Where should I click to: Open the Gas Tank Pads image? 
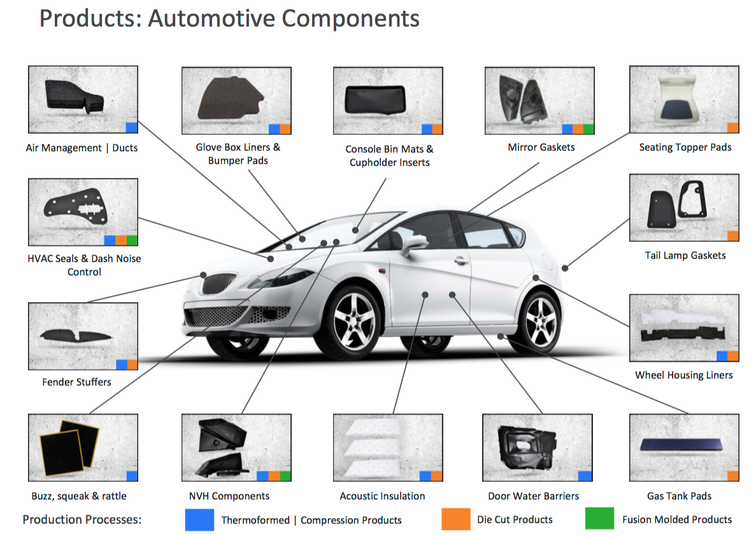pos(684,448)
